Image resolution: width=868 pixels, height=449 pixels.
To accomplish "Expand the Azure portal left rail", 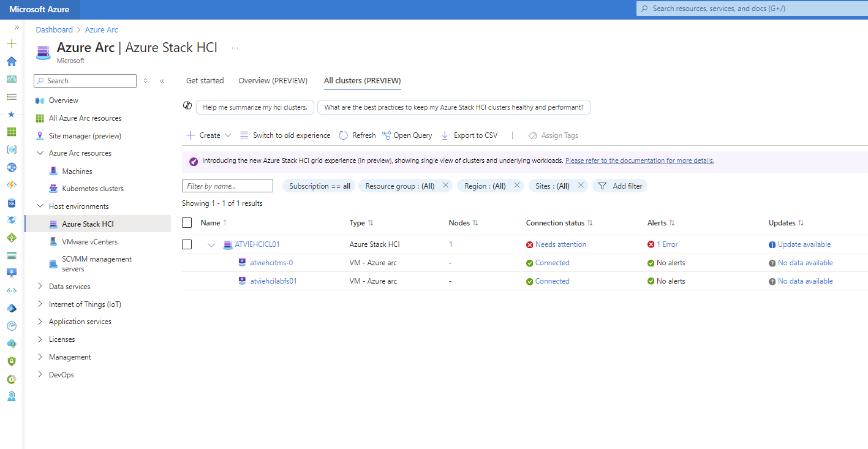I will [x=17, y=28].
